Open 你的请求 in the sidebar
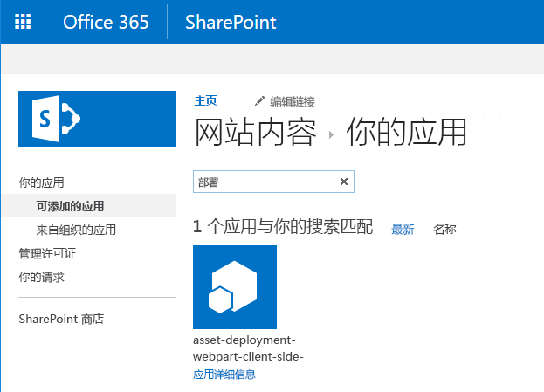 (x=41, y=278)
